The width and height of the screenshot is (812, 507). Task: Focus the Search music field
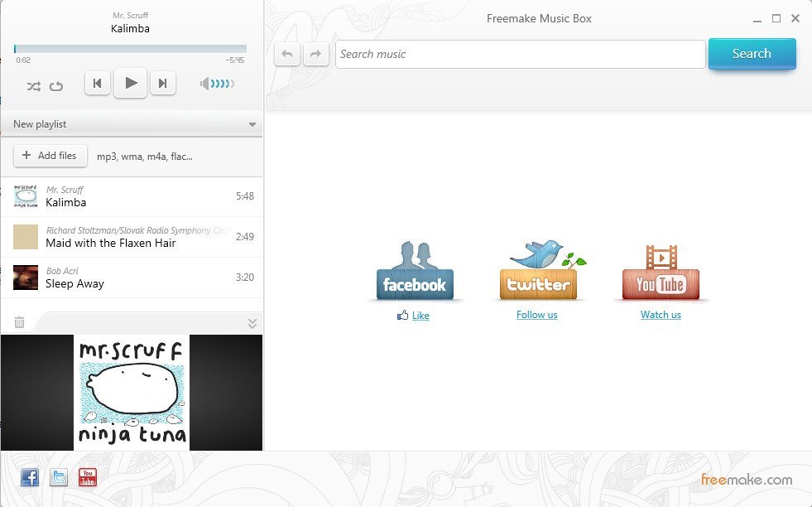pyautogui.click(x=521, y=54)
